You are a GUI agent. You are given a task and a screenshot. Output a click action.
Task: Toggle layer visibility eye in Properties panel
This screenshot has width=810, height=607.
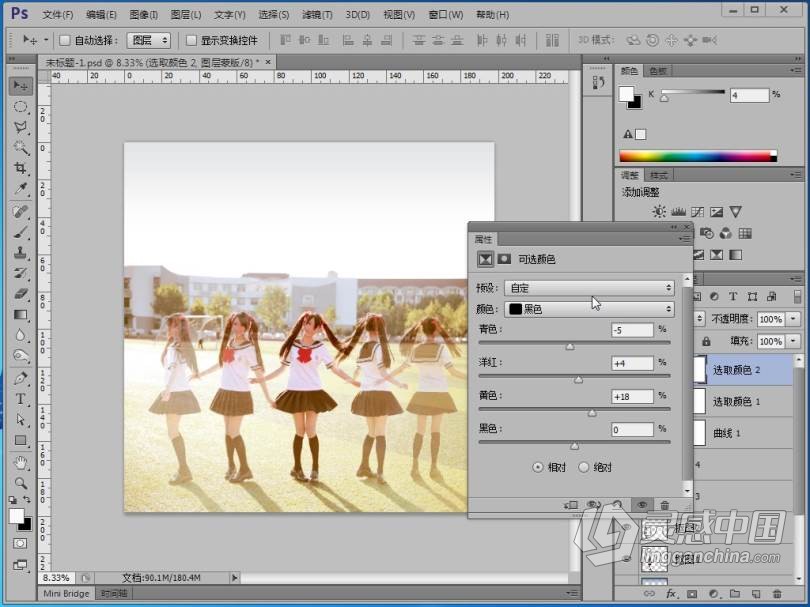point(642,505)
